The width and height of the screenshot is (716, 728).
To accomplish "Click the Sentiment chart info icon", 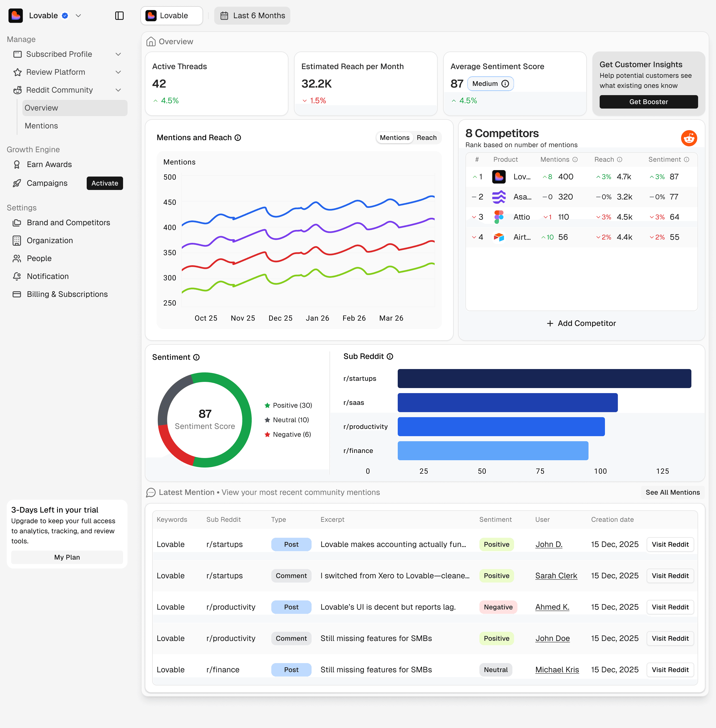I will [196, 357].
